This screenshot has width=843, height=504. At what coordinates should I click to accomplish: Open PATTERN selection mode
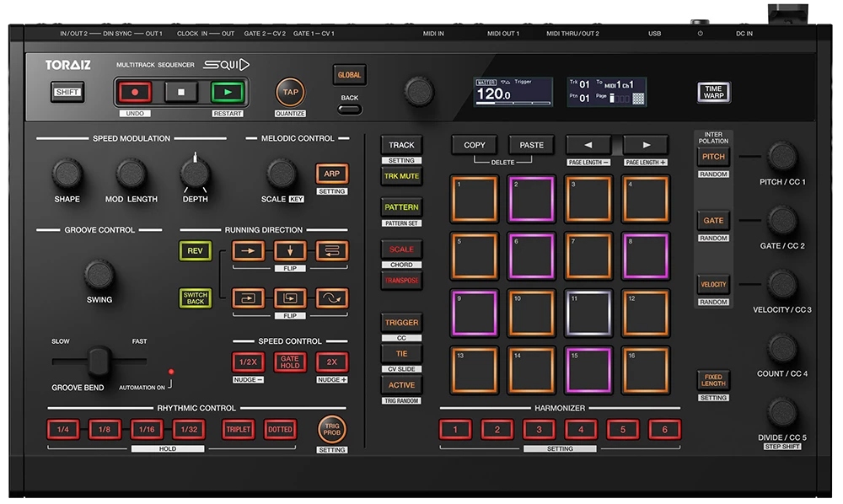click(401, 207)
